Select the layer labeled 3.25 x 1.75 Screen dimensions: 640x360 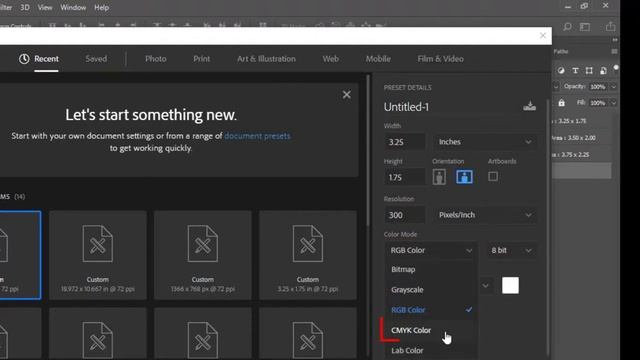(582, 121)
